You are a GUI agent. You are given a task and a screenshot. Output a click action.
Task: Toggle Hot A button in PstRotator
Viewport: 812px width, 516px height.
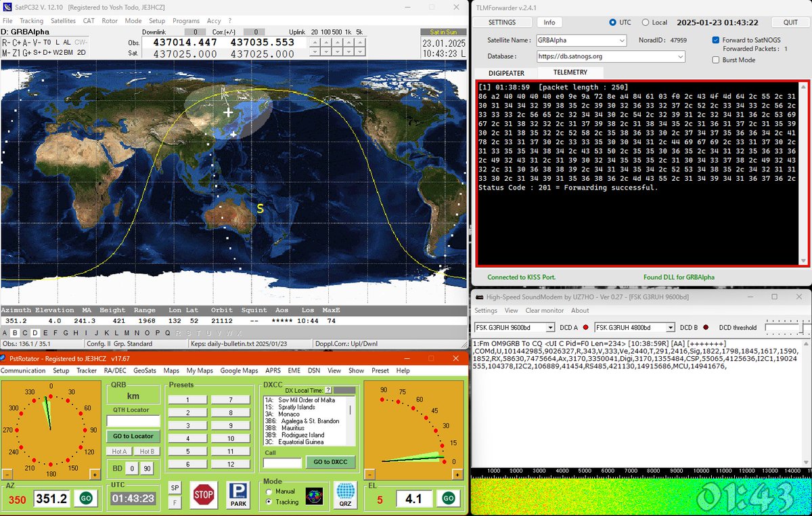[119, 451]
